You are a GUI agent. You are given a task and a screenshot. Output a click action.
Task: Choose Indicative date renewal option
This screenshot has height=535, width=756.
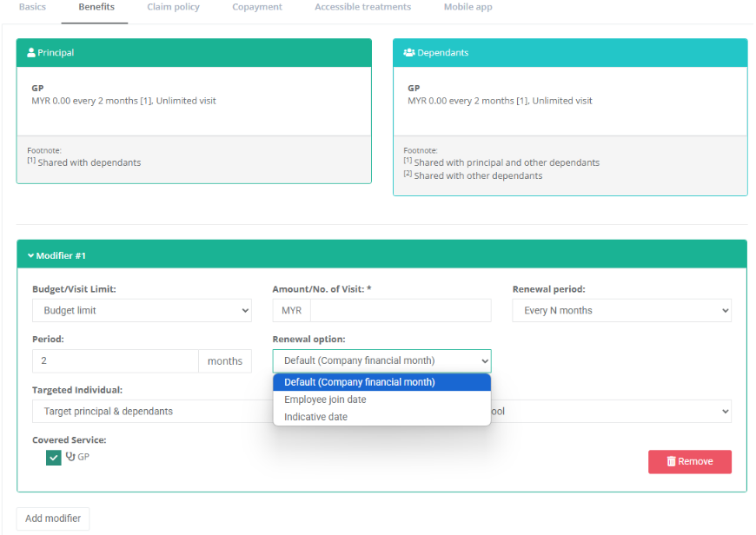315,417
